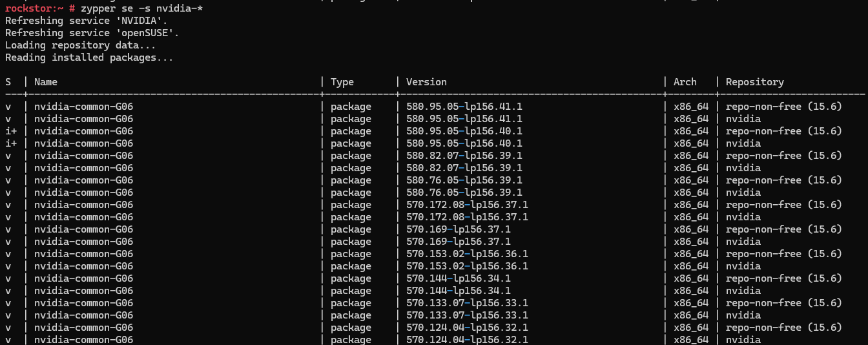
Task: Click version 580.82.07-lp156.39.1 in the nvidia repository row
Action: [464, 168]
